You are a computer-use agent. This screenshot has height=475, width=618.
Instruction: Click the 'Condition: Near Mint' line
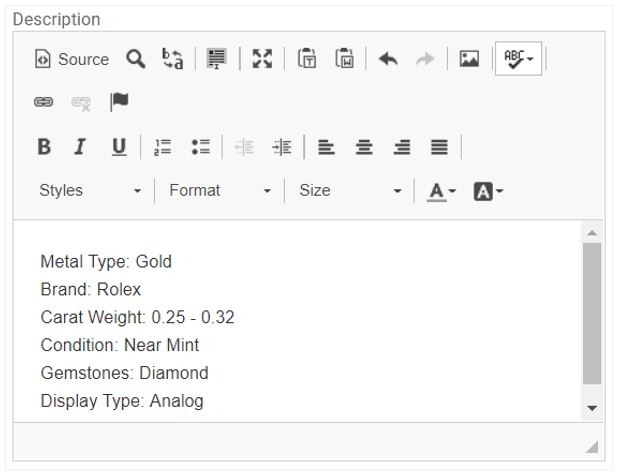(x=120, y=345)
